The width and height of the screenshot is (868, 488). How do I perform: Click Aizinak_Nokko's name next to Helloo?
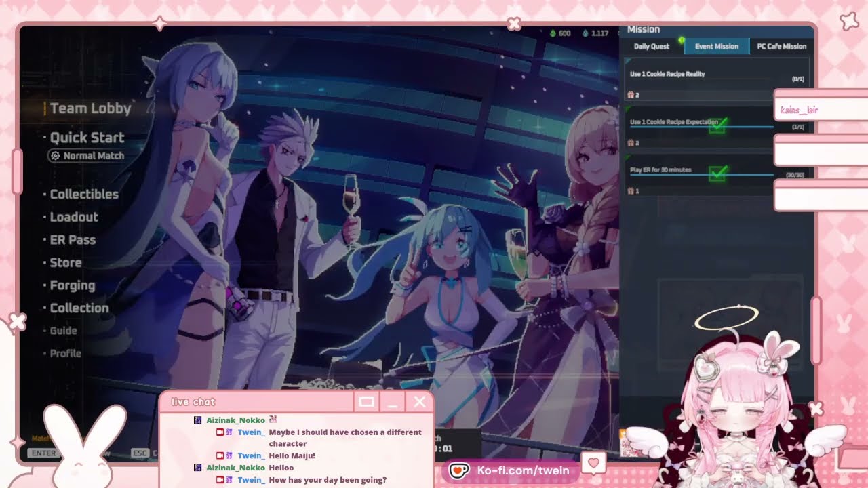[x=235, y=468]
